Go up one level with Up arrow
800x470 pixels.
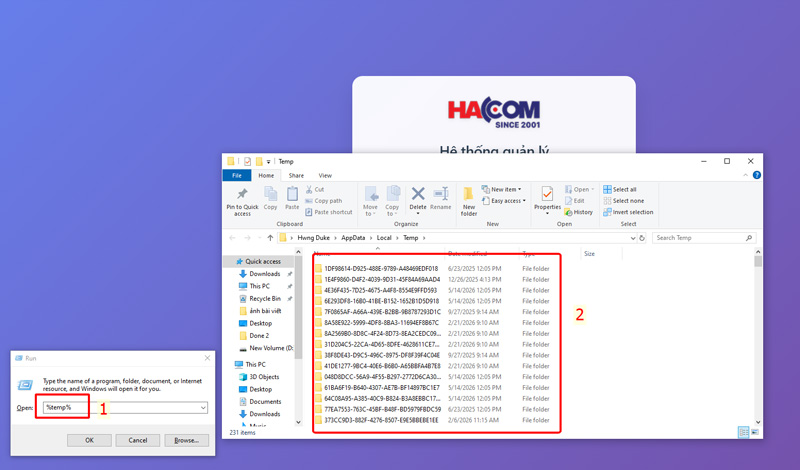click(270, 238)
